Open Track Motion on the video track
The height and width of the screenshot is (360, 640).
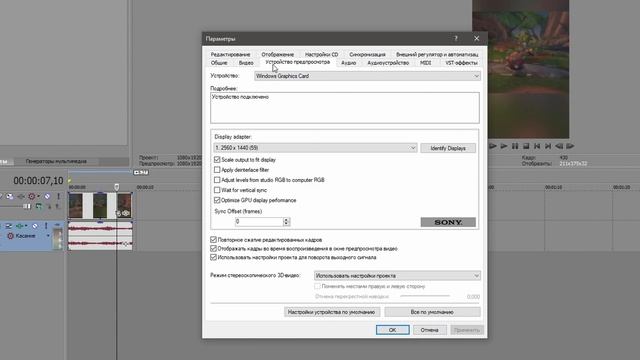click(x=10, y=196)
